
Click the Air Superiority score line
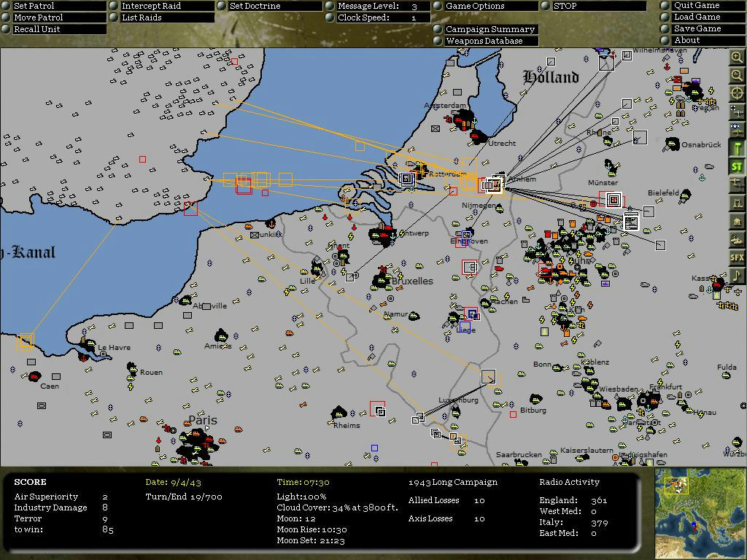click(x=61, y=497)
